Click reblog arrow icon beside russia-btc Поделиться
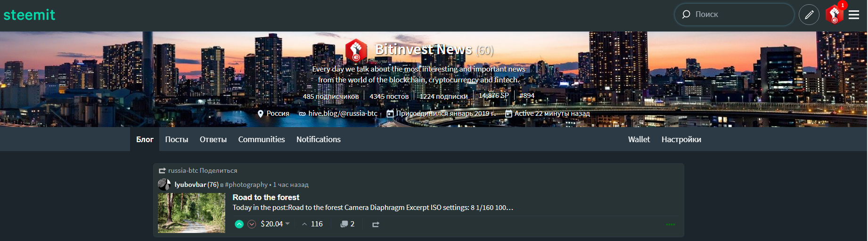This screenshot has height=241, width=868. (162, 171)
